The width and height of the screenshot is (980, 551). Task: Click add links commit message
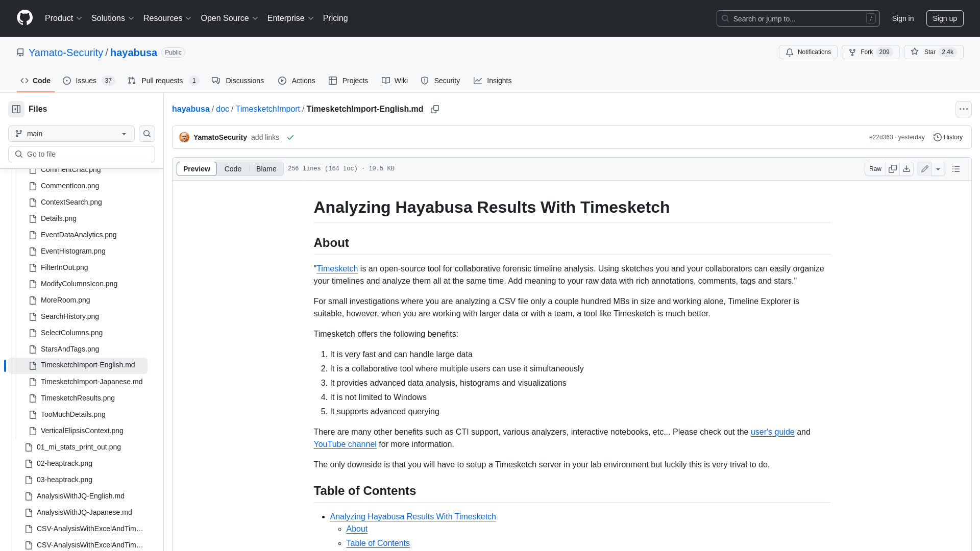click(265, 137)
